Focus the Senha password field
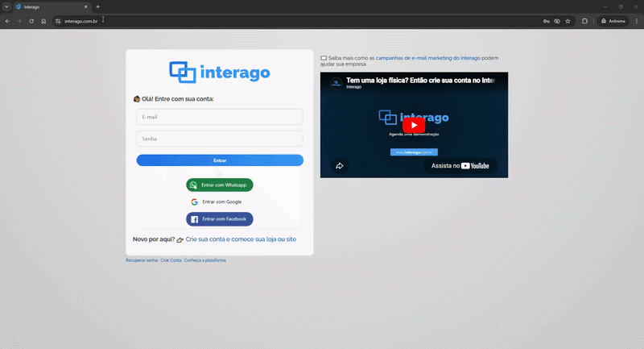Viewport: 644px width, 349px height. (x=220, y=139)
